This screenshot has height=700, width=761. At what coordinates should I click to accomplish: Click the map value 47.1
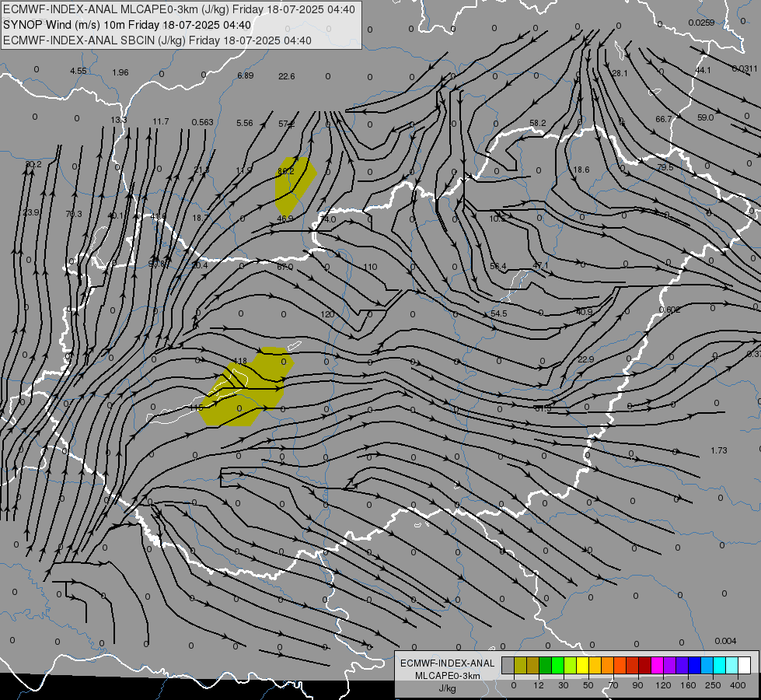pos(540,266)
